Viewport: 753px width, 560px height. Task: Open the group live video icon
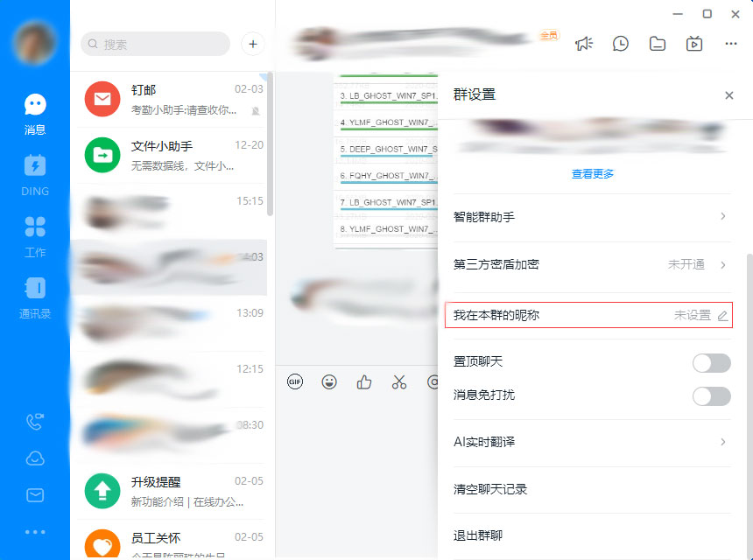[694, 43]
